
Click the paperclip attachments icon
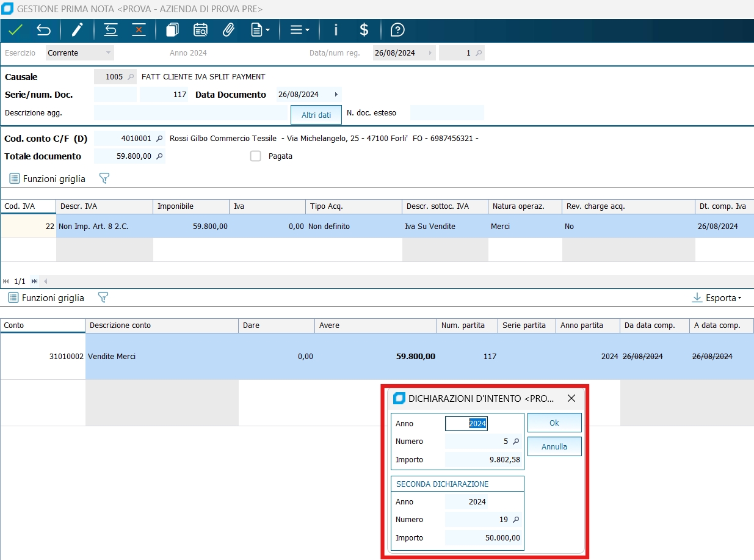228,30
